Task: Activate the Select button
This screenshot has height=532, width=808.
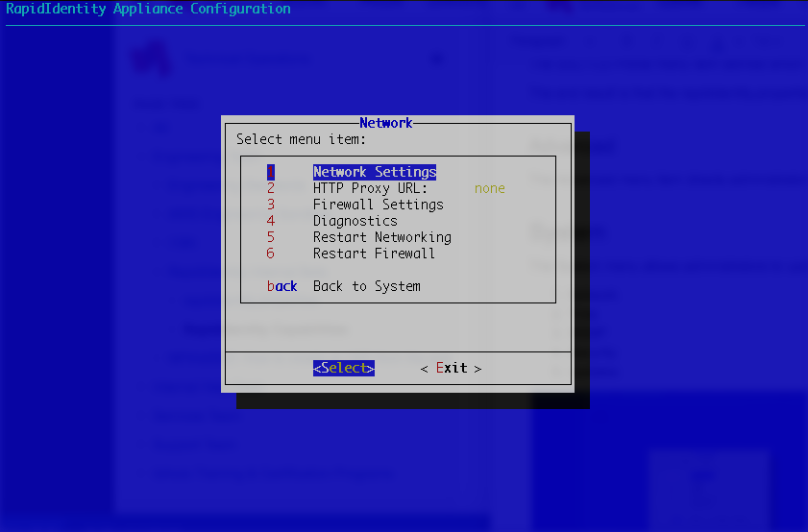Action: [344, 368]
